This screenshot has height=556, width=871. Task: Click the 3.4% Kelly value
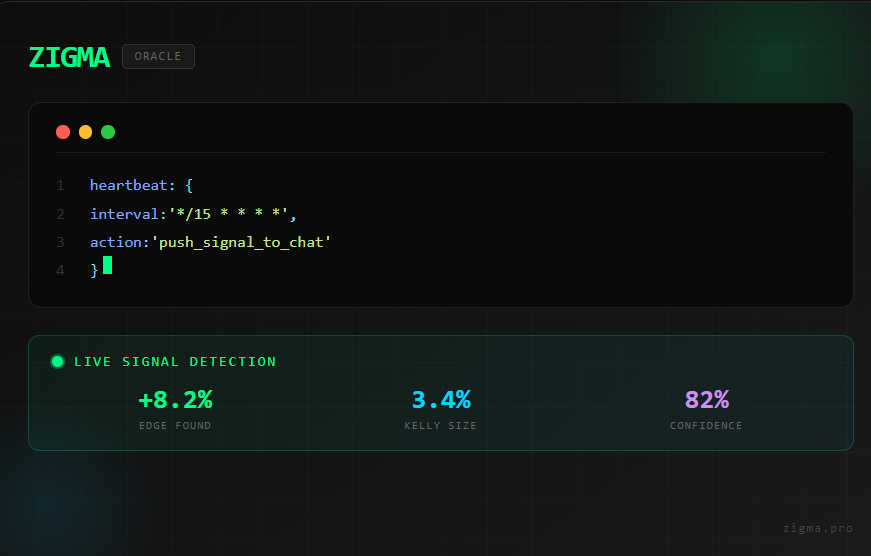(441, 400)
